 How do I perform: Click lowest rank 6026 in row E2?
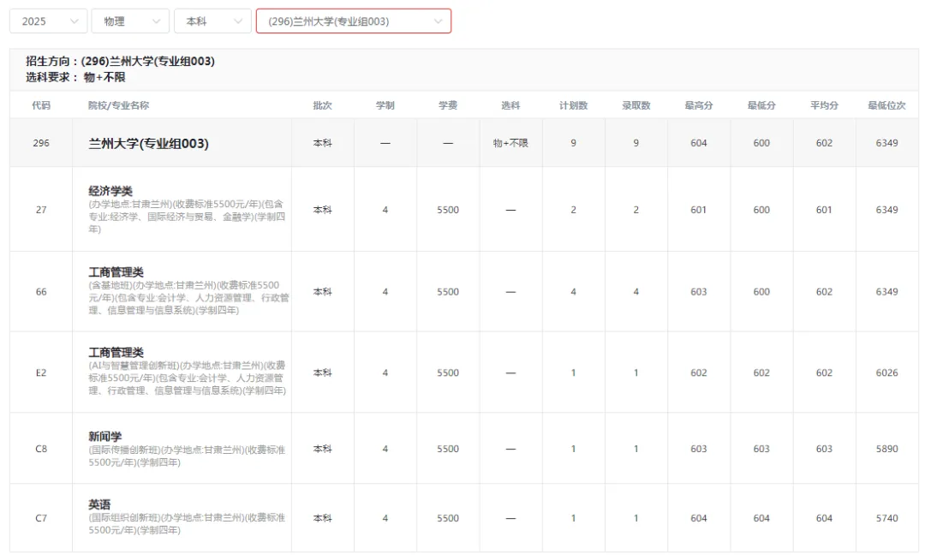[x=886, y=372]
